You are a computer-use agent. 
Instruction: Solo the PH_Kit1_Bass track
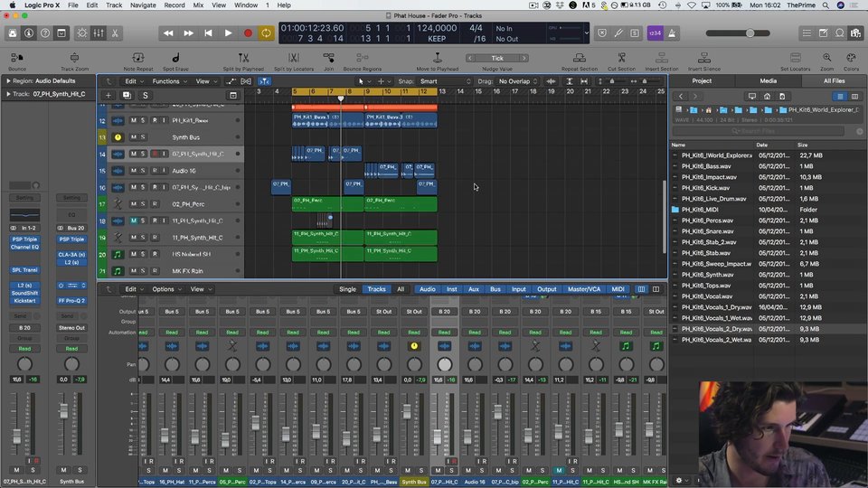[143, 120]
